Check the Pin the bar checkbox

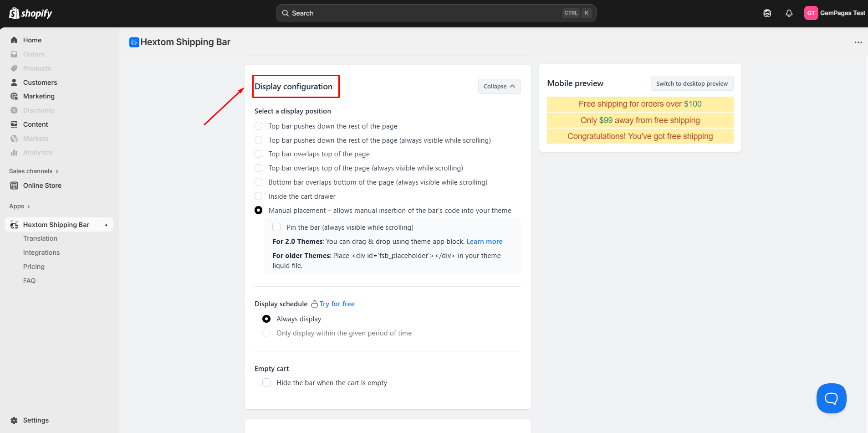tap(276, 227)
